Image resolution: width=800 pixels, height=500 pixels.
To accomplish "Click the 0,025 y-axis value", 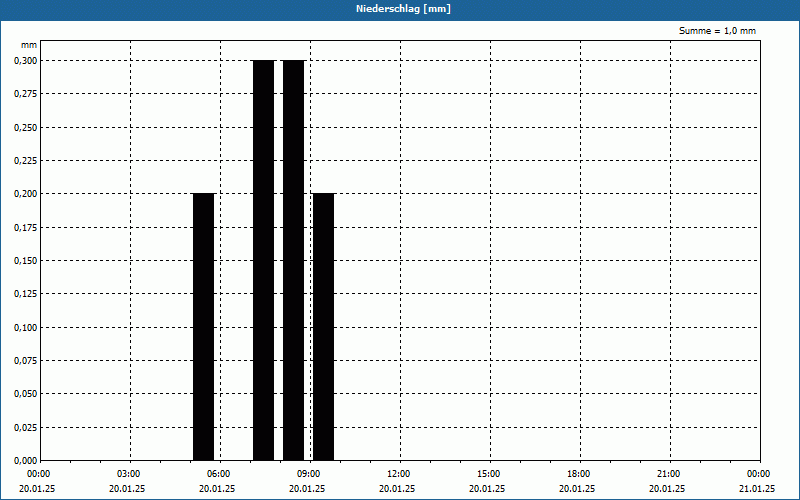I will click(26, 428).
